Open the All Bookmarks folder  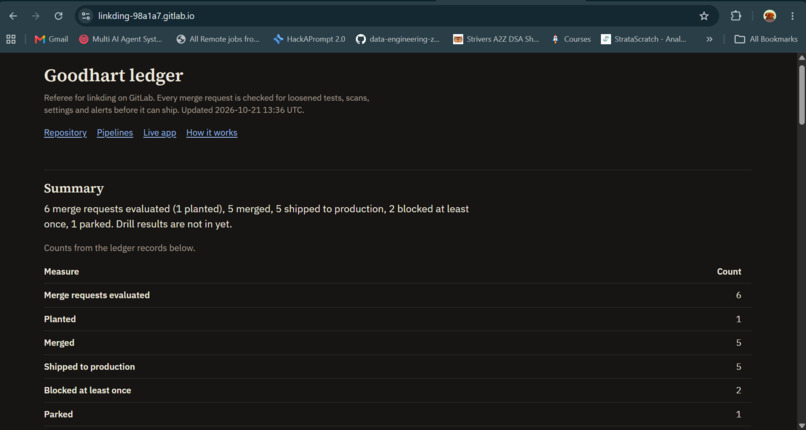click(766, 39)
